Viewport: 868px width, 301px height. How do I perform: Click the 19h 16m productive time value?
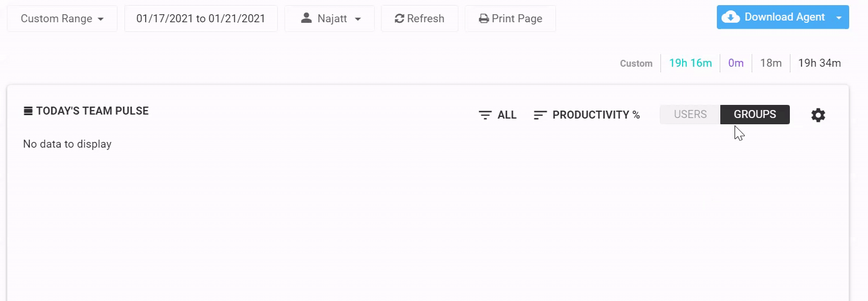(x=690, y=63)
